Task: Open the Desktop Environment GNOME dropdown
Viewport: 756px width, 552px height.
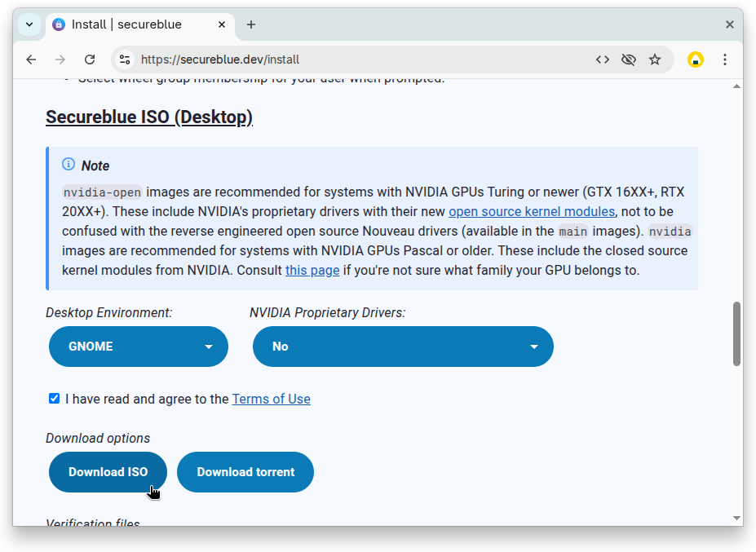Action: pos(139,347)
